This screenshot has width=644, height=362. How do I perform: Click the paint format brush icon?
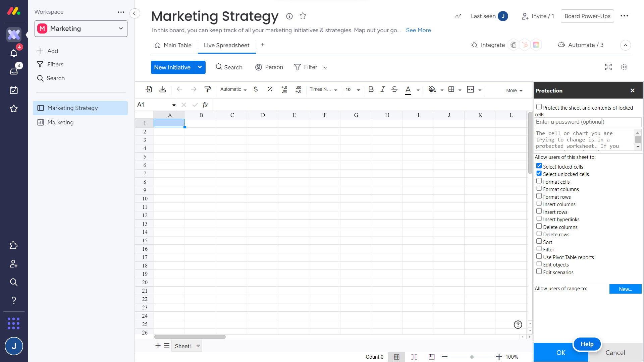pyautogui.click(x=208, y=89)
